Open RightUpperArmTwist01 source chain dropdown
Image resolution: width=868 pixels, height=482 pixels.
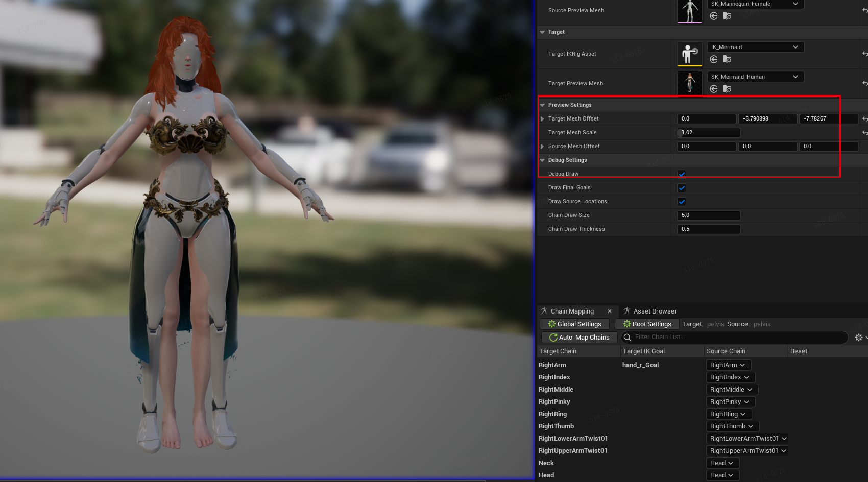[748, 451]
